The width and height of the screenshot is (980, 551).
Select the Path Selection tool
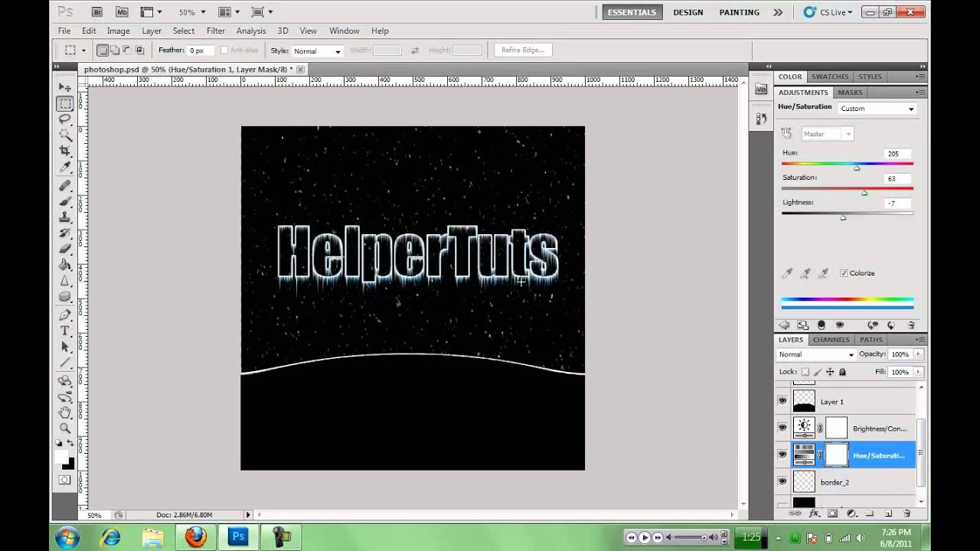pos(65,347)
